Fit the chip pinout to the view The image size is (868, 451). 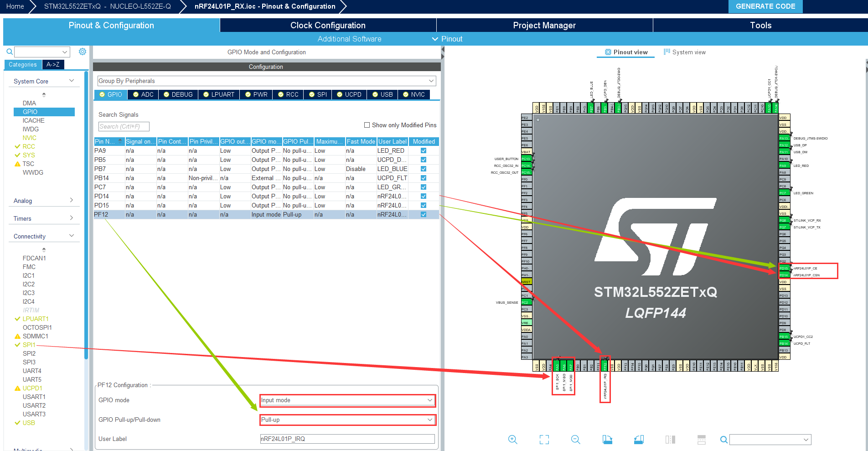544,440
